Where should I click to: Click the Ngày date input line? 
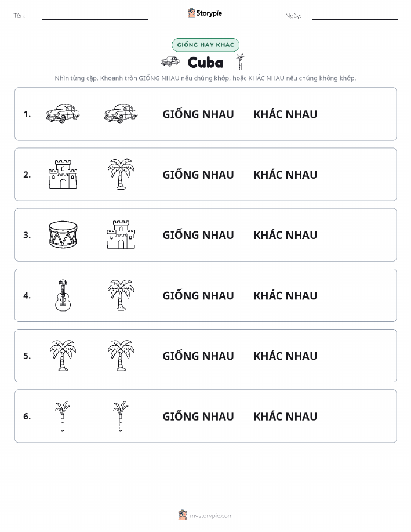point(355,16)
